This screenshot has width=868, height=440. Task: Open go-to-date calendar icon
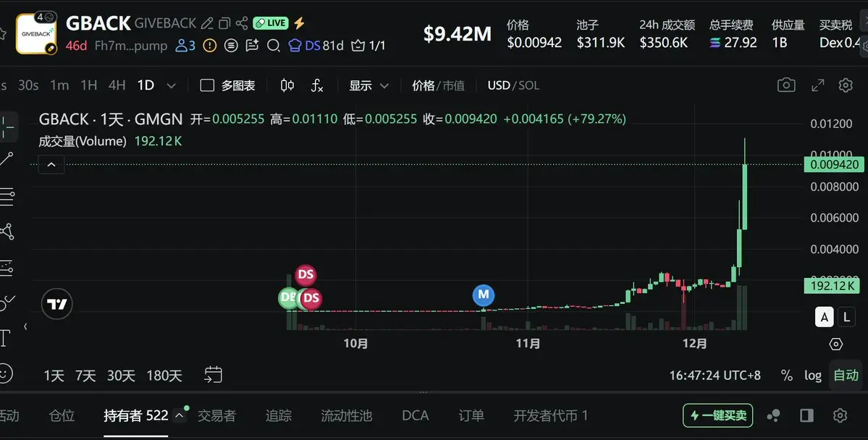point(213,375)
